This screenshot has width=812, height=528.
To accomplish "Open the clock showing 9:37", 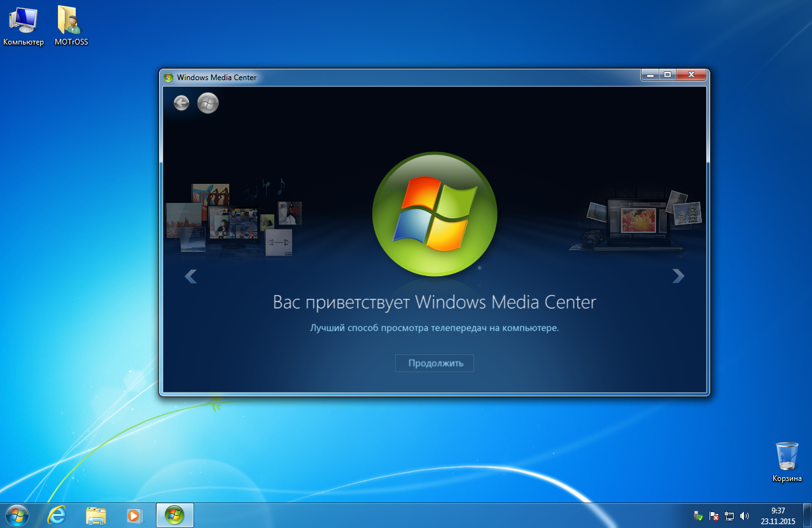I will [x=778, y=516].
